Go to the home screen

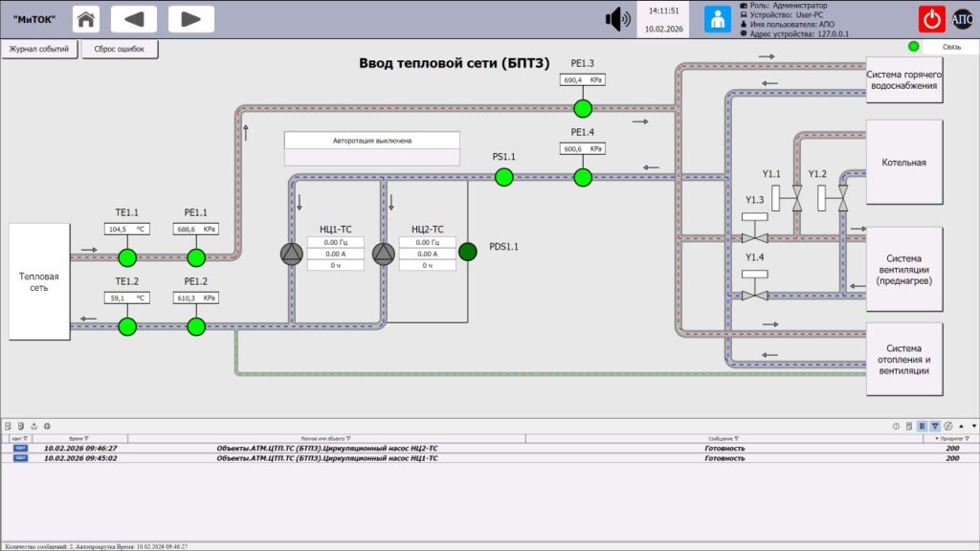coord(85,19)
